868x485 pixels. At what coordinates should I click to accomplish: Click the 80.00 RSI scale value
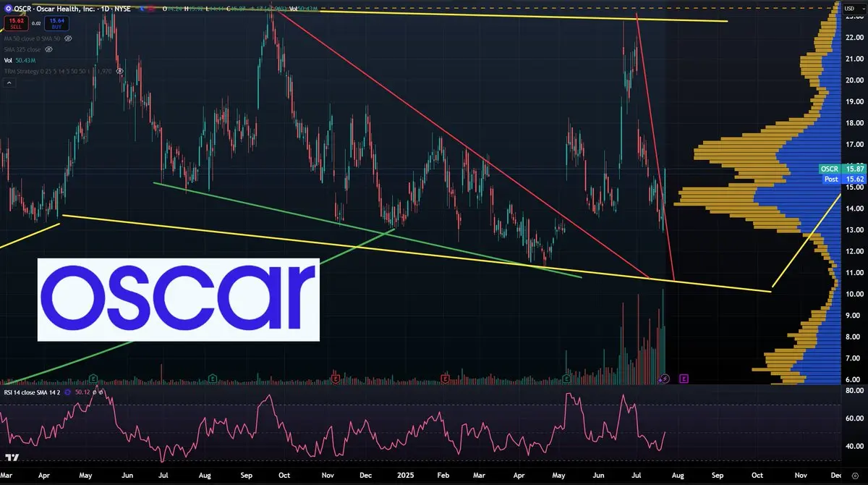coord(855,391)
